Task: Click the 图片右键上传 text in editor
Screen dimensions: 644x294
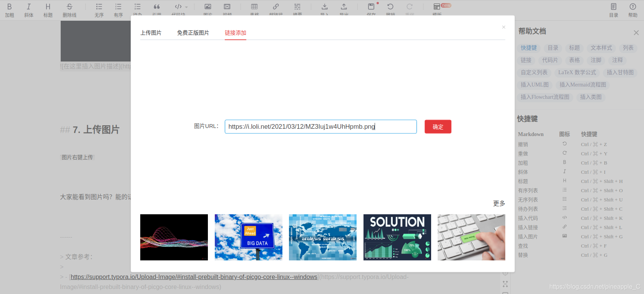Action: pyautogui.click(x=77, y=157)
